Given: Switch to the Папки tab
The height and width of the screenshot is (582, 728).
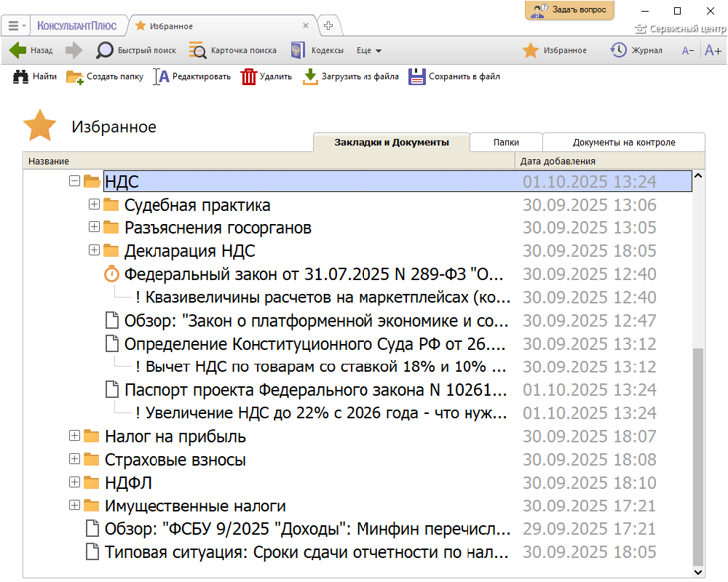Looking at the screenshot, I should tap(506, 143).
